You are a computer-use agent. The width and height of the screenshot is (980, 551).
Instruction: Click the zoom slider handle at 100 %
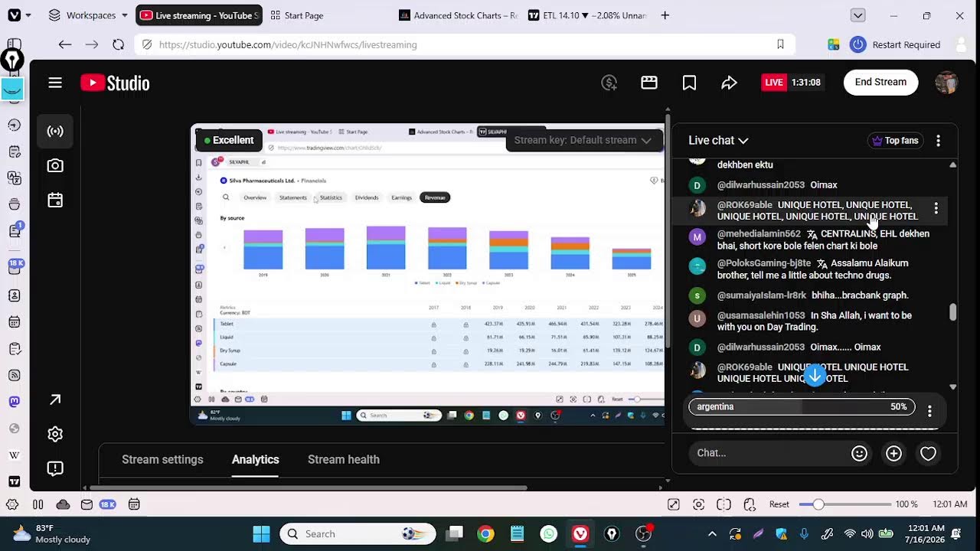[x=818, y=504]
